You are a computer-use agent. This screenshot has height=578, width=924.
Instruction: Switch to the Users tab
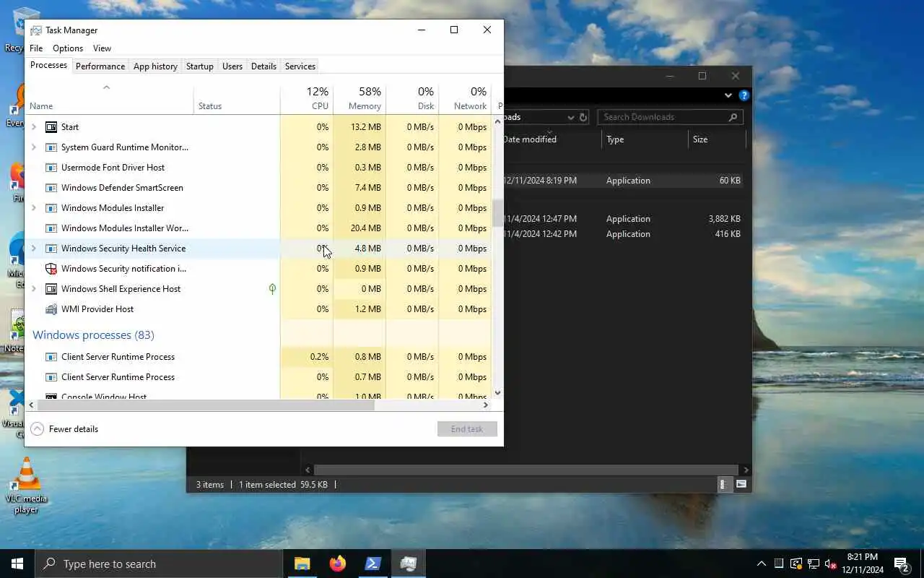pos(232,66)
